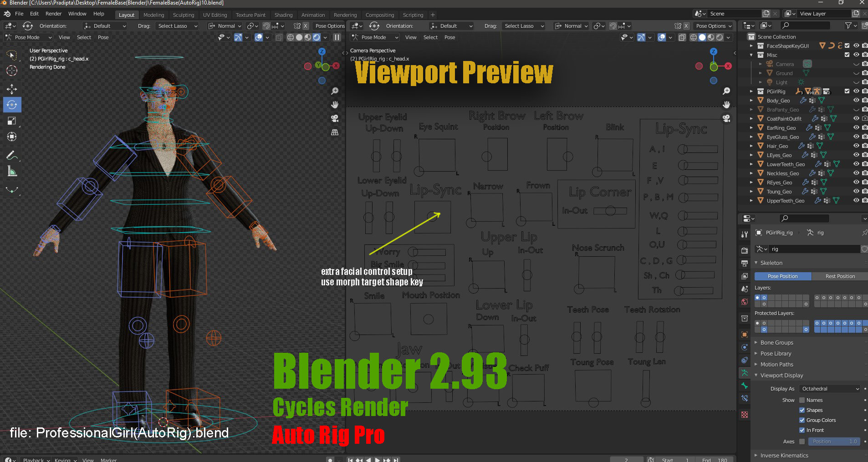The width and height of the screenshot is (868, 462).
Task: Expand the Bone Groups panel
Action: tap(776, 343)
